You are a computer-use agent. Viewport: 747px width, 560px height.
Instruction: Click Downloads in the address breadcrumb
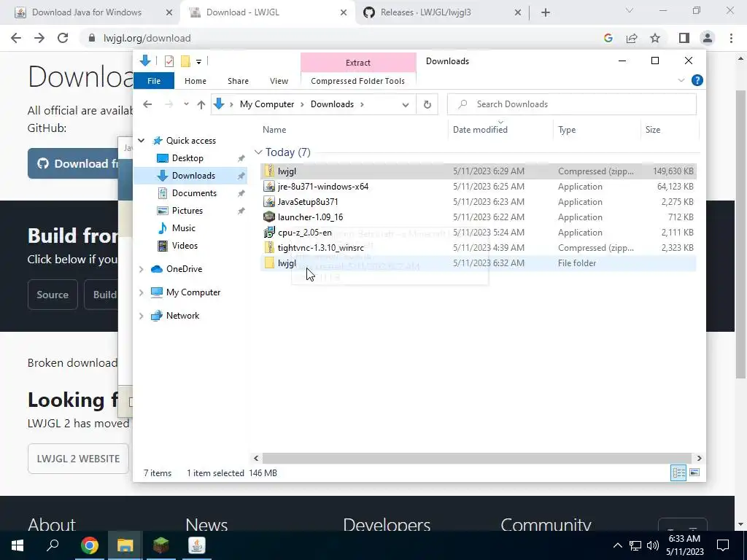click(332, 104)
